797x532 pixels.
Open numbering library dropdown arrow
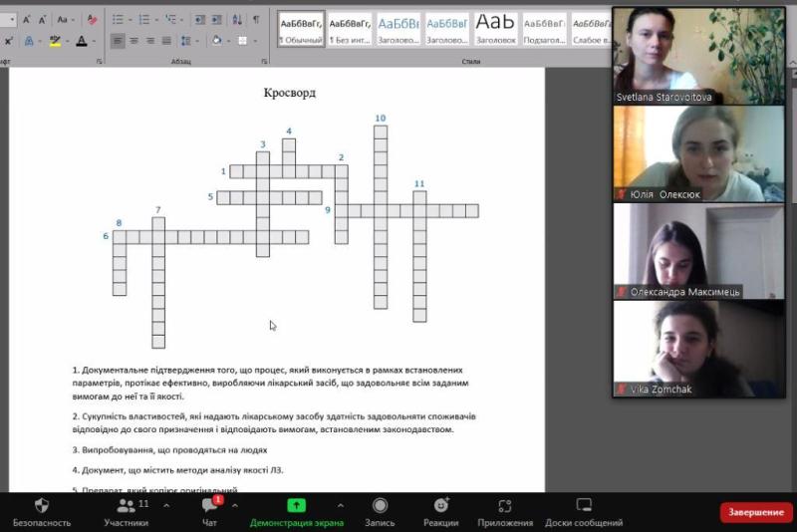coord(156,20)
